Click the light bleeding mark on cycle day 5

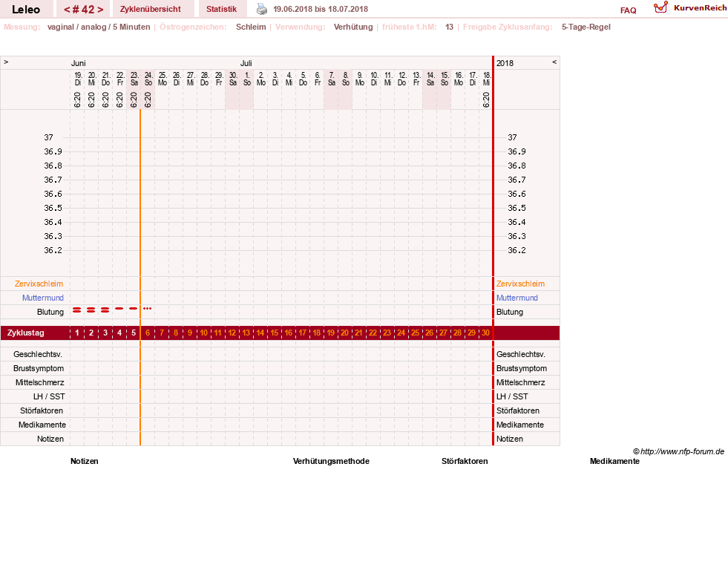pyautogui.click(x=134, y=308)
